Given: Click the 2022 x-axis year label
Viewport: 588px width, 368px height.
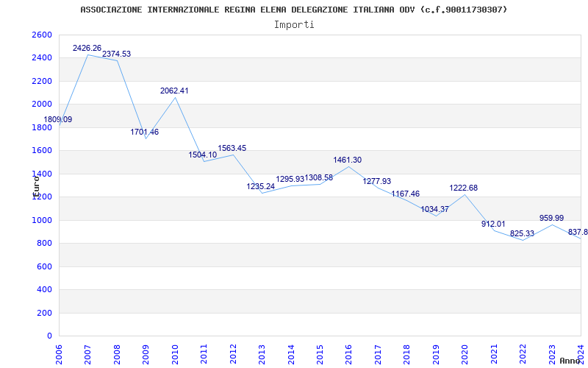Looking at the screenshot, I should [x=523, y=355].
